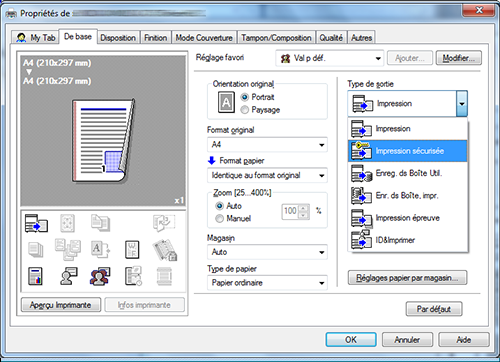Close the properties dialog window
The height and width of the screenshot is (362, 500).
tap(479, 10)
